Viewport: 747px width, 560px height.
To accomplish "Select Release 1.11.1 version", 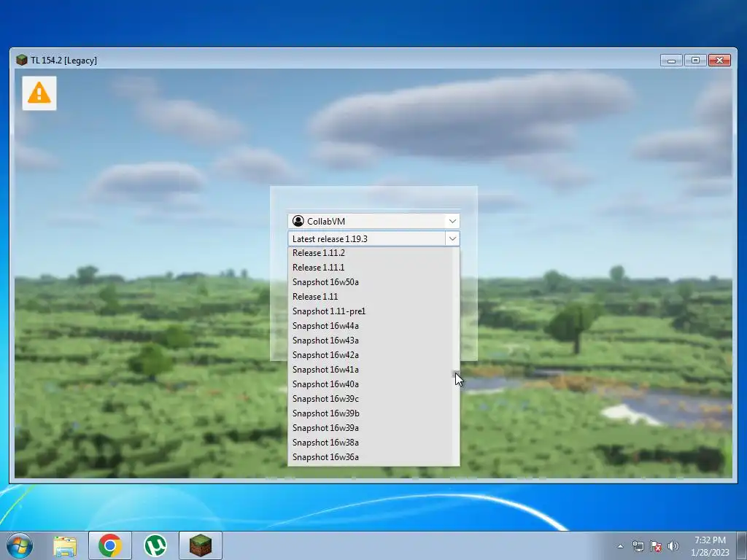I will 370,267.
